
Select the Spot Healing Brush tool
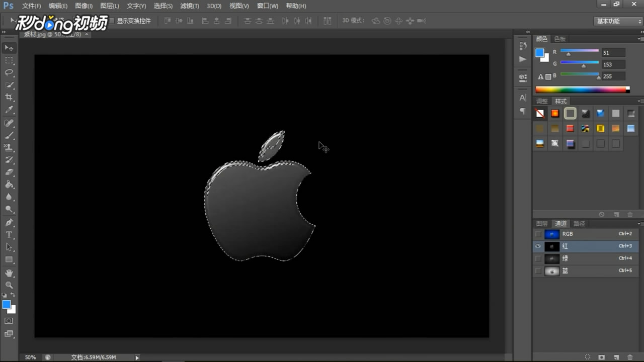pyautogui.click(x=9, y=123)
